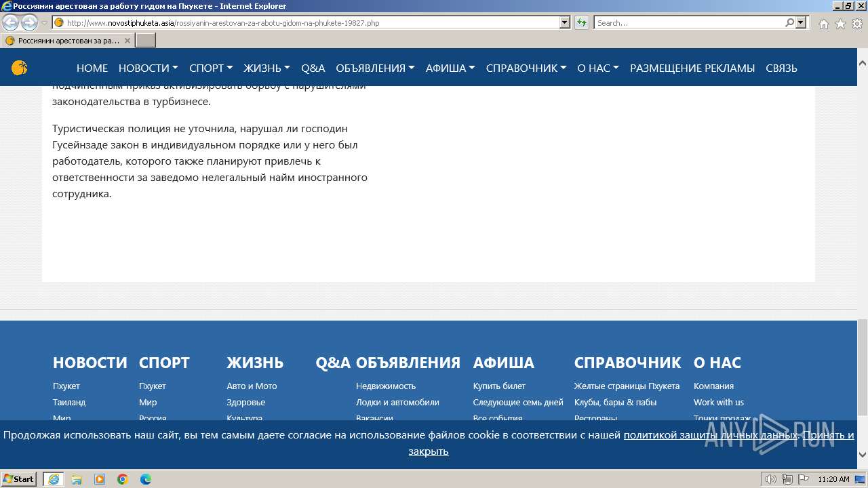This screenshot has height=488, width=868.
Task: Click Internet Explorer taskbar icon
Action: (x=54, y=479)
